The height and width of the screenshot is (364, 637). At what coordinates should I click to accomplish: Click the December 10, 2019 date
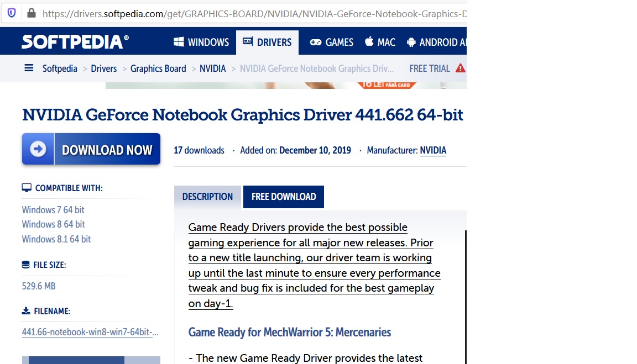[315, 151]
